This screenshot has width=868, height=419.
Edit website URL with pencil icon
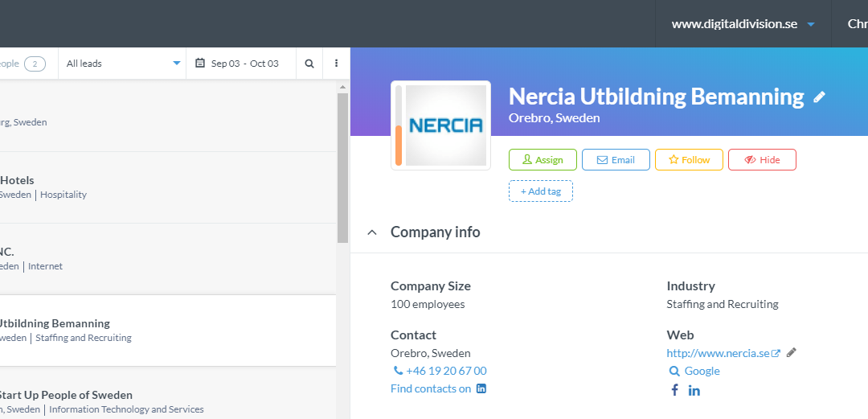[x=792, y=352]
